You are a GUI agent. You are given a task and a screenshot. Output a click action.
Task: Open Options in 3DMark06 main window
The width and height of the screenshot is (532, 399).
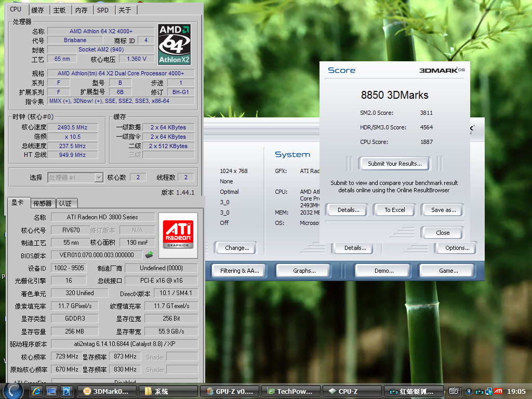click(457, 248)
